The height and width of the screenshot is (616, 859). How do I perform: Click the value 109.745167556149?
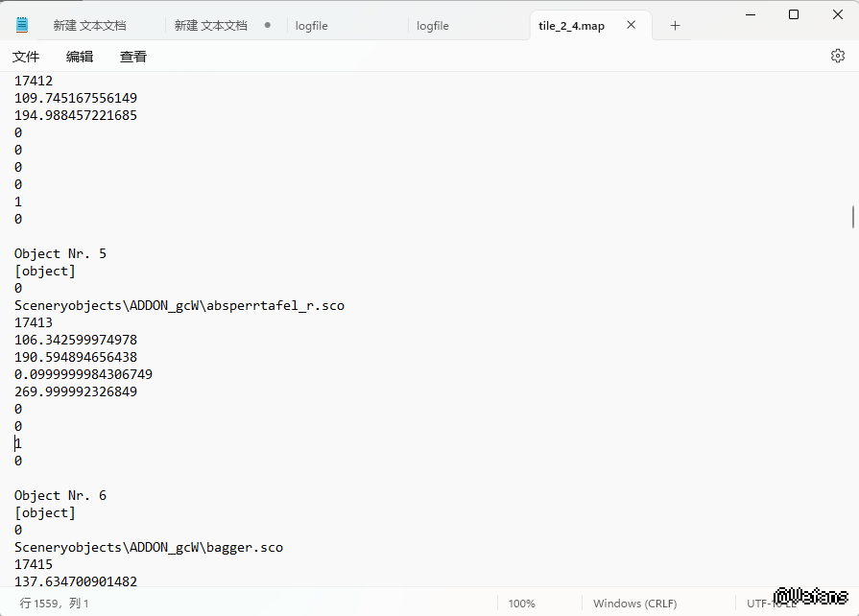76,98
